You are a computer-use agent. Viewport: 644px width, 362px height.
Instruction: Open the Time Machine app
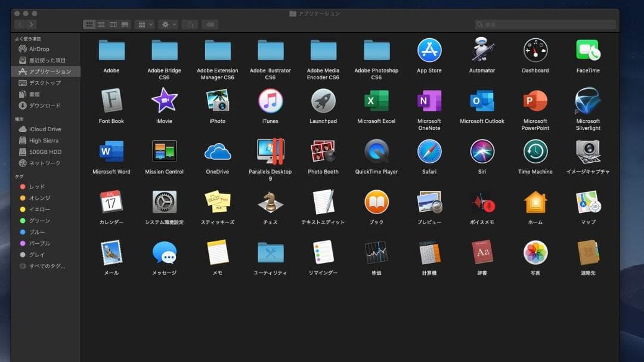coord(535,151)
